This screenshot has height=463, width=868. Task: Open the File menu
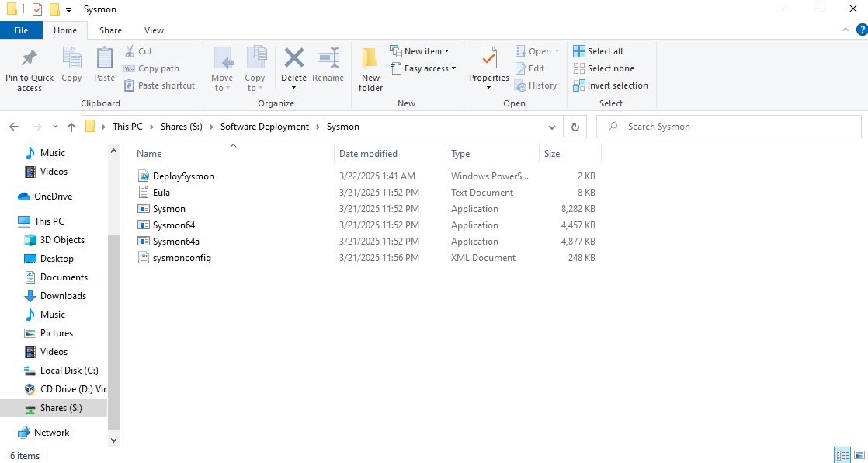[x=21, y=30]
